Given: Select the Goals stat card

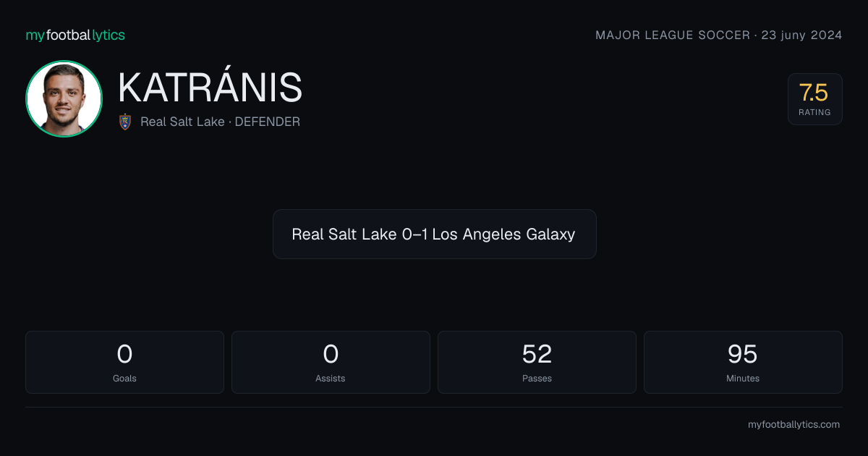Looking at the screenshot, I should 124,362.
